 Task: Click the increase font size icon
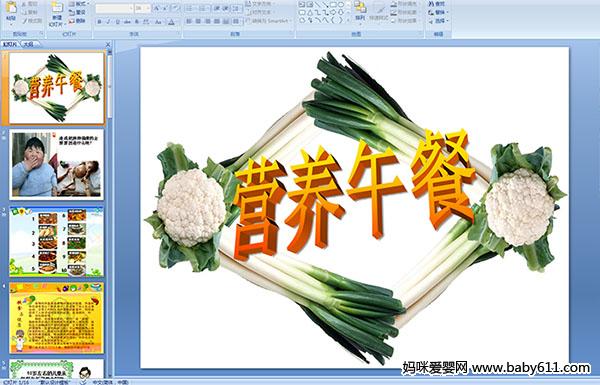click(157, 8)
